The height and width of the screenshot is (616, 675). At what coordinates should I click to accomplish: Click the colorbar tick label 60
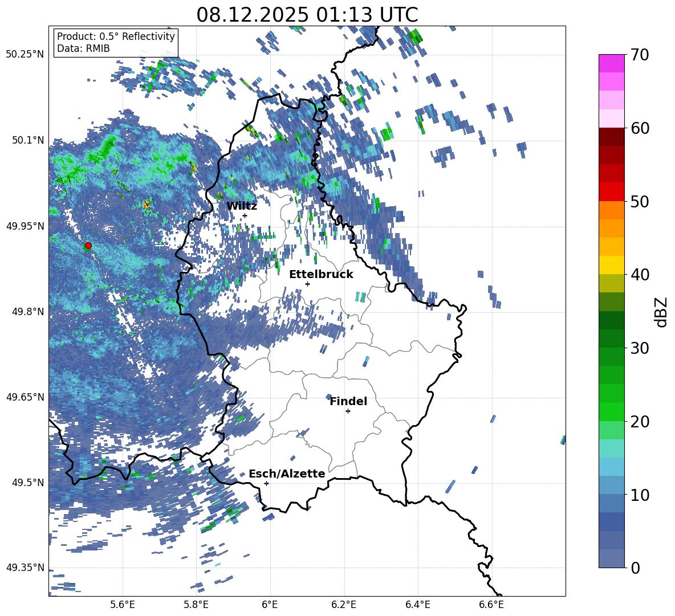coord(640,128)
